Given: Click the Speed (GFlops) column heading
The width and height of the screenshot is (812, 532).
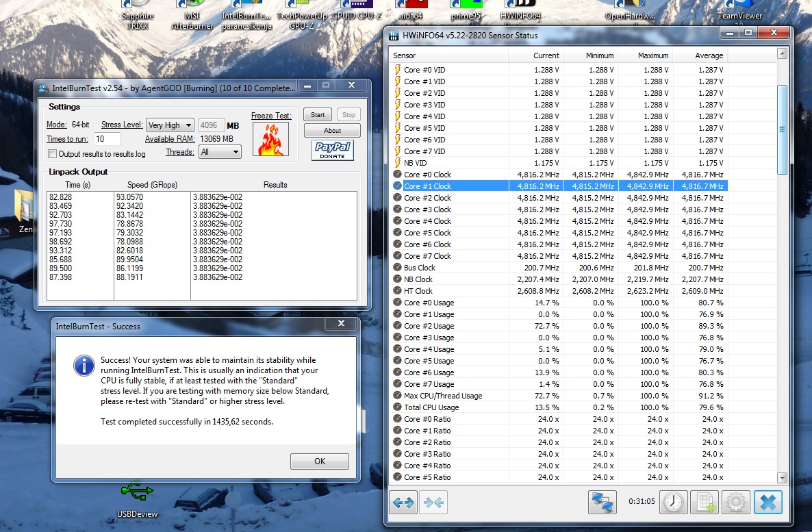Looking at the screenshot, I should pos(152,184).
